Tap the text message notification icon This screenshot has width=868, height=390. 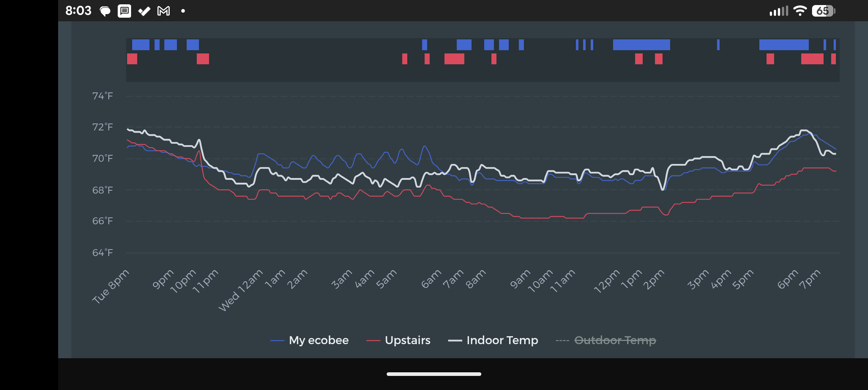[125, 11]
